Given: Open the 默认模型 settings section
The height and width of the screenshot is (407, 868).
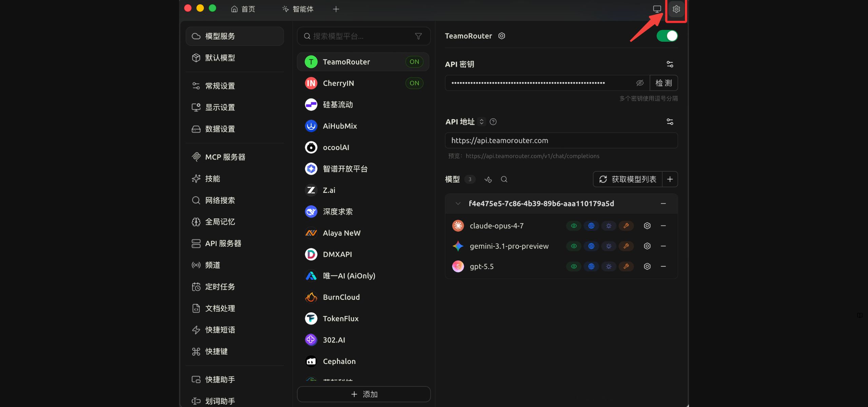Looking at the screenshot, I should 235,58.
